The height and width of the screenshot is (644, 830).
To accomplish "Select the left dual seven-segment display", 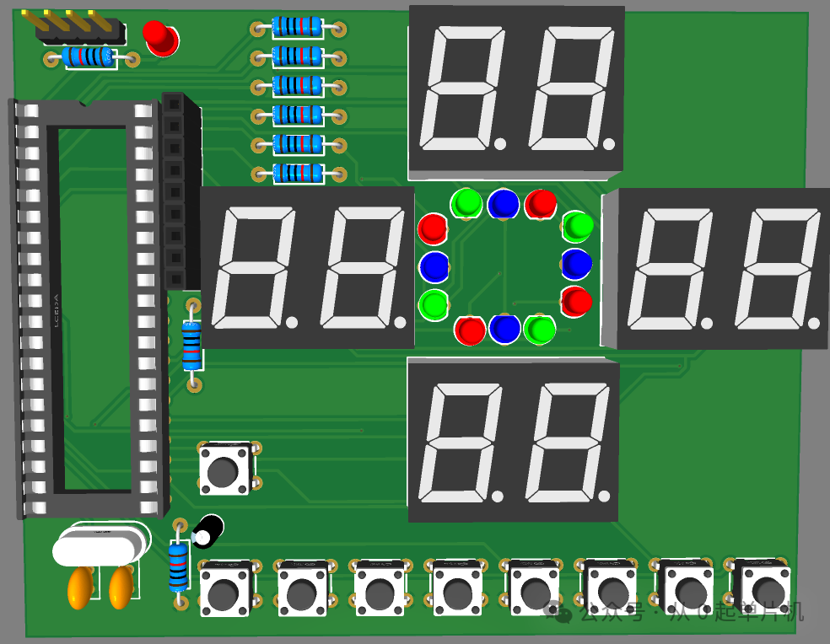I will 308,267.
